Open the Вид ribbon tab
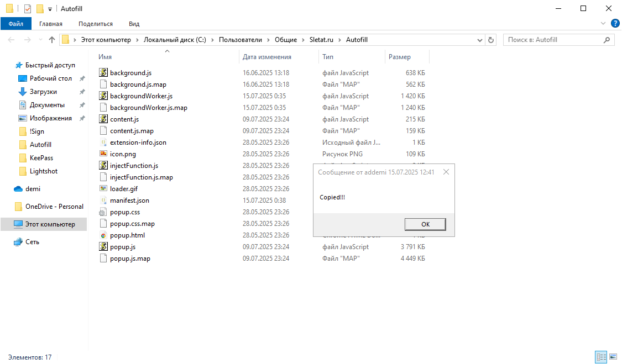The image size is (622, 364). pos(134,24)
